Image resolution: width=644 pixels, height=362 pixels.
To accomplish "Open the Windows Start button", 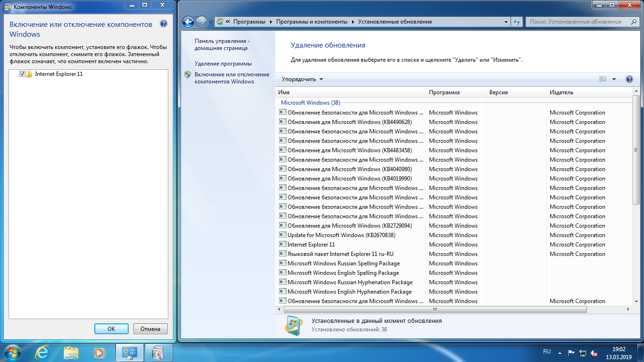I will pos(13,352).
